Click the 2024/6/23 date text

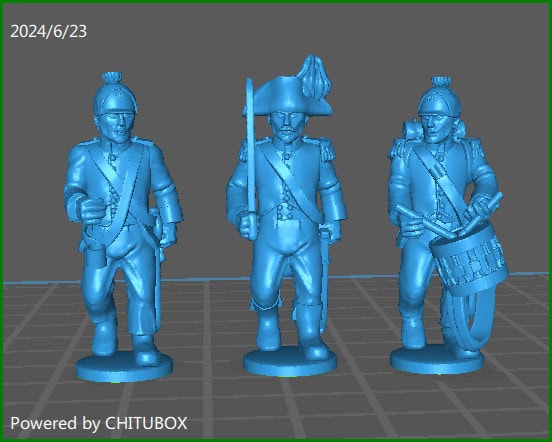[49, 31]
